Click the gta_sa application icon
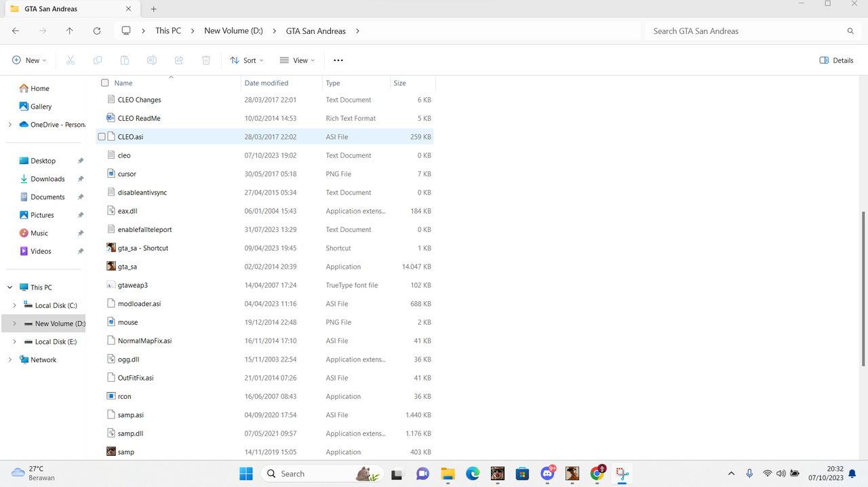This screenshot has width=868, height=487. coord(111,267)
